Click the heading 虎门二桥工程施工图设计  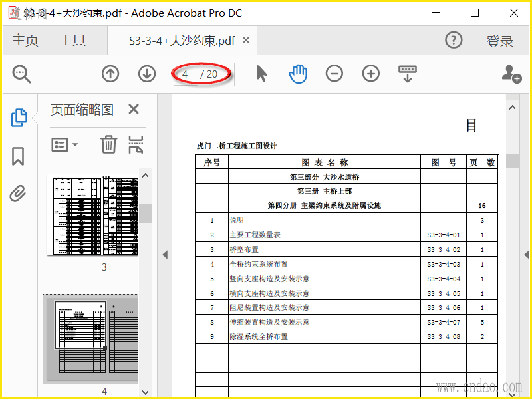[237, 146]
